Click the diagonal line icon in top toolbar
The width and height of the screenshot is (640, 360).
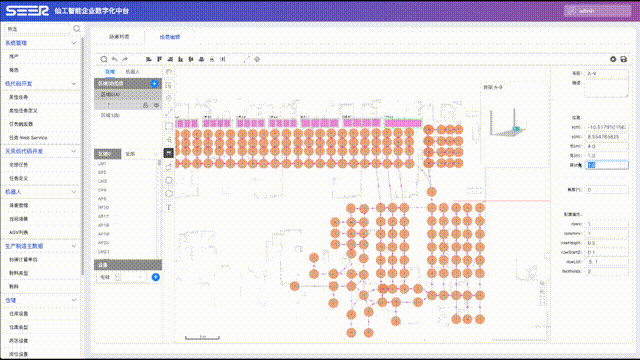246,59
